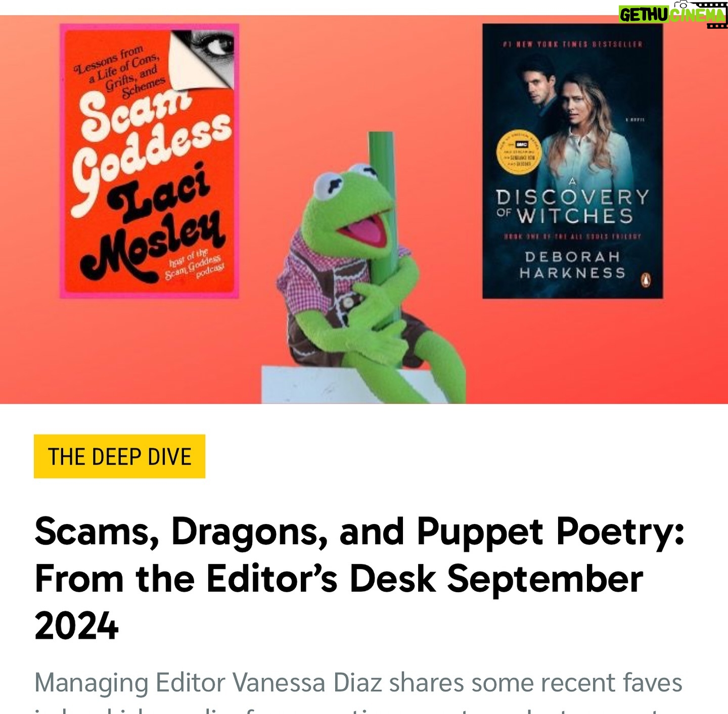The height and width of the screenshot is (714, 728).
Task: Click the Deborah Harkness author name
Action: pos(572,265)
